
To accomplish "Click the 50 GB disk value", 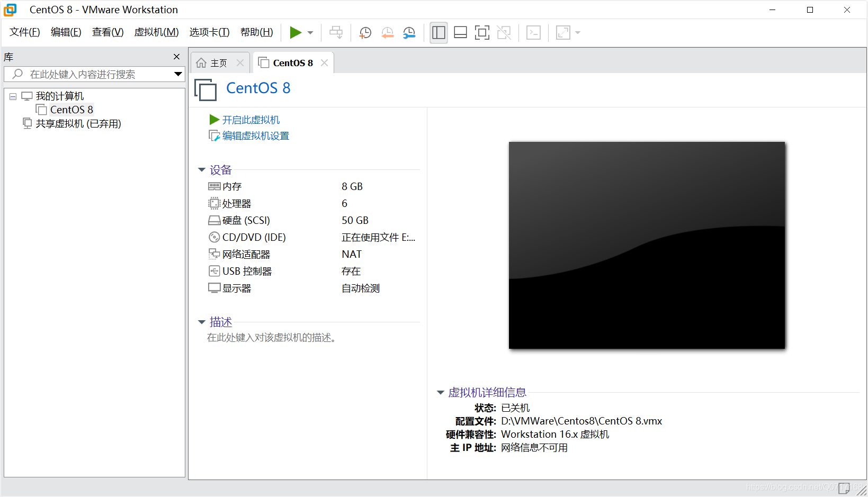I will point(355,220).
